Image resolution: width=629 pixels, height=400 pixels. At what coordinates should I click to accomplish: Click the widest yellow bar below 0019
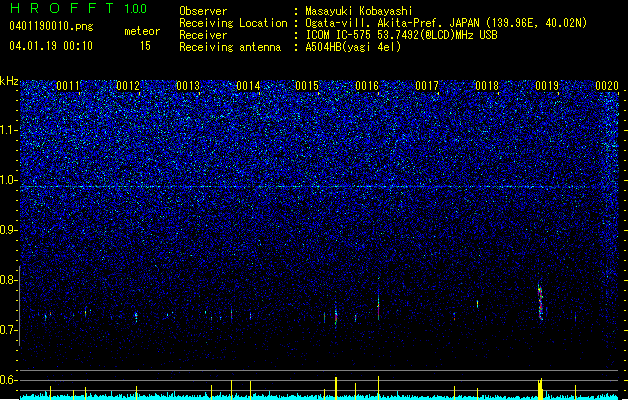[x=540, y=389]
